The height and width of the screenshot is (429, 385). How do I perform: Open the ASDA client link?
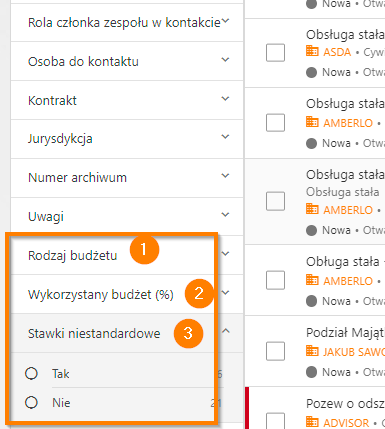[337, 52]
